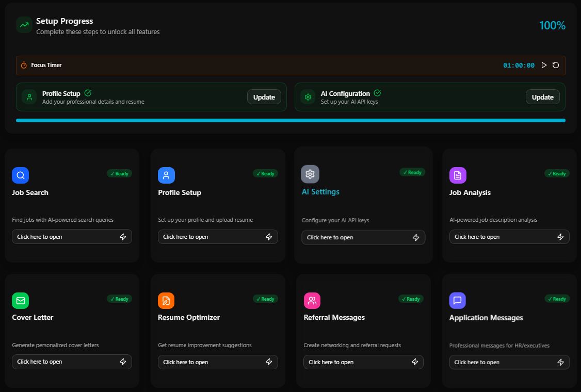Screen dimensions: 581x392
Task: Click the AI Settings card title
Action: coord(320,191)
